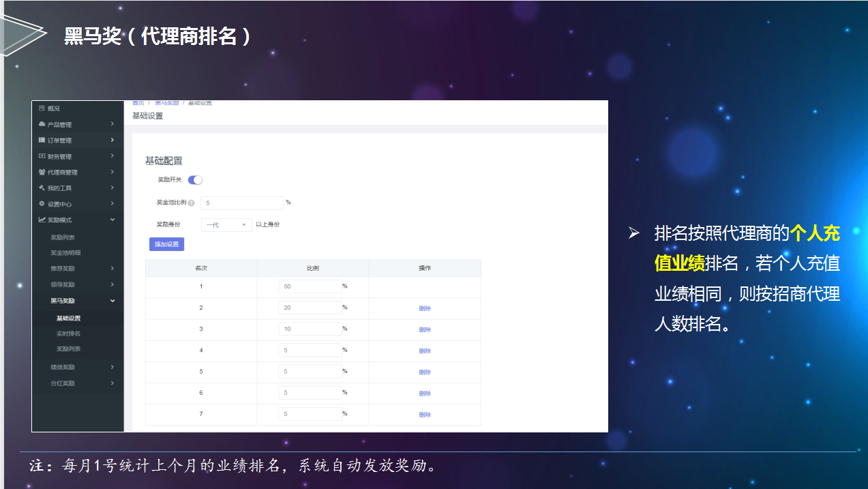The image size is (868, 489).
Task: Click the 添加设置 button
Action: (166, 244)
